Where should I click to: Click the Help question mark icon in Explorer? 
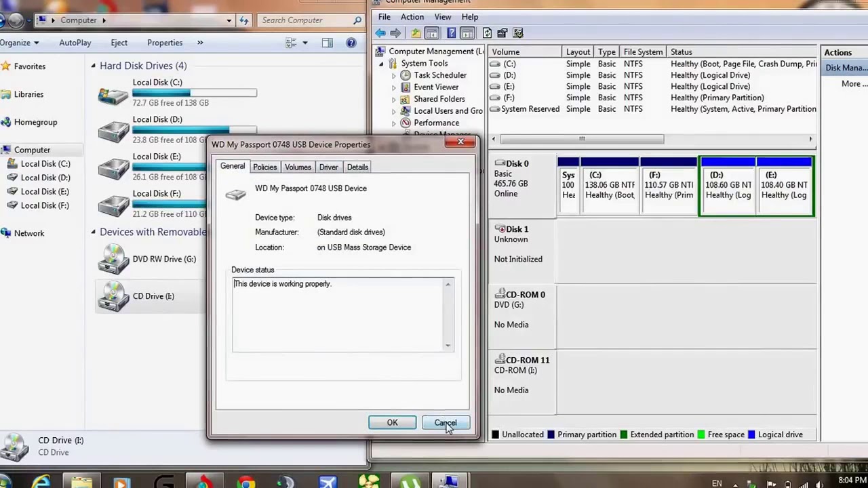point(351,43)
